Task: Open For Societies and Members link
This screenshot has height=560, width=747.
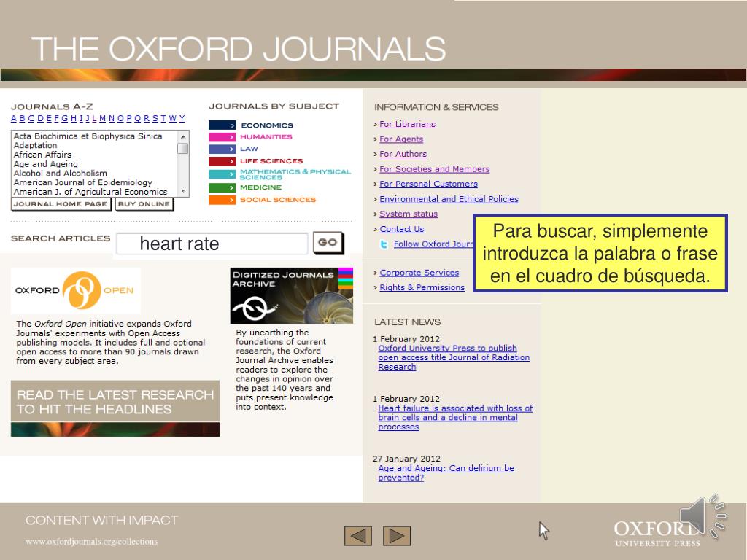Action: coord(435,169)
